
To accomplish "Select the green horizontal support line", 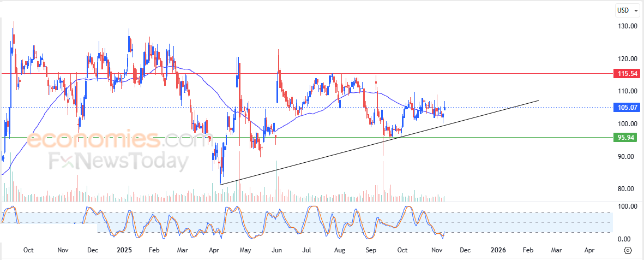I will pyautogui.click(x=306, y=138).
